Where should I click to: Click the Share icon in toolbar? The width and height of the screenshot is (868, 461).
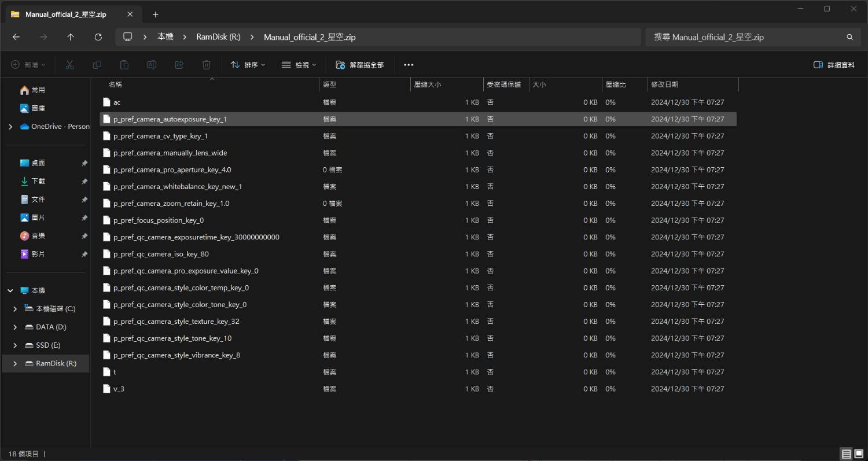pos(179,65)
